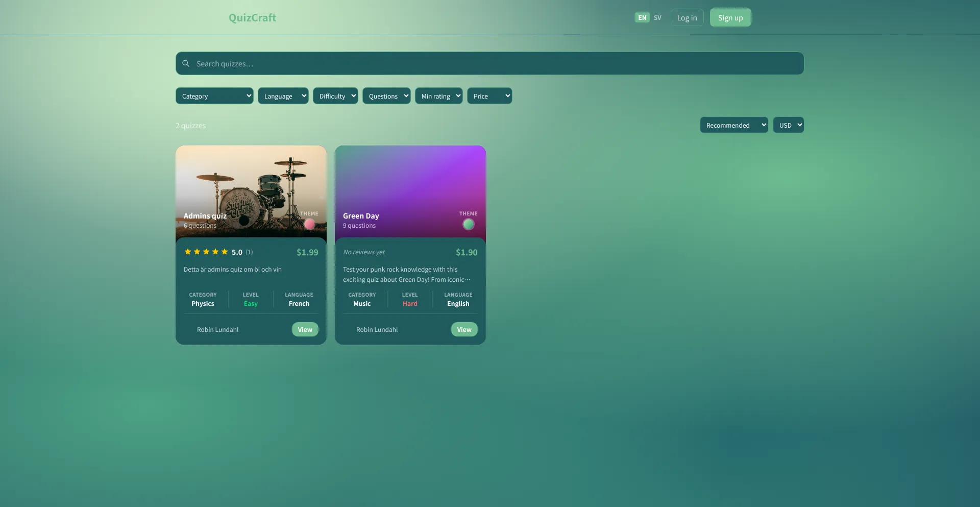The width and height of the screenshot is (980, 507).
Task: Open the Language filter dropdown
Action: click(x=283, y=96)
